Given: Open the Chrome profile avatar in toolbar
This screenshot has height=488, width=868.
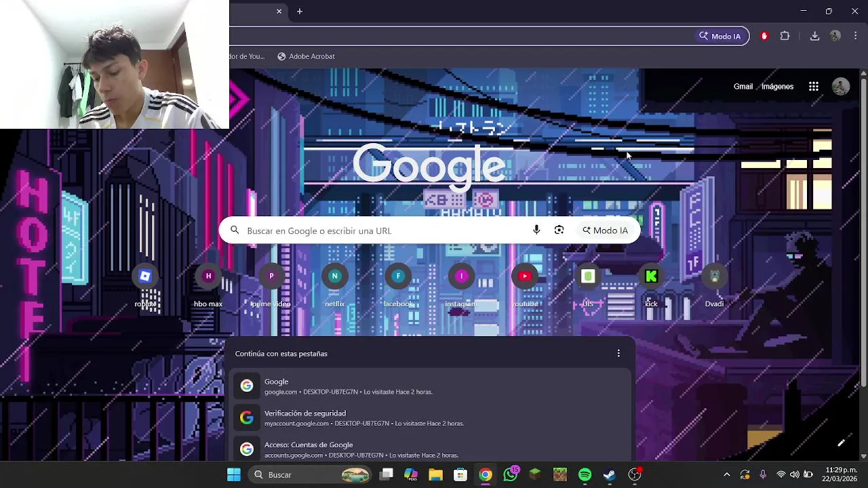Looking at the screenshot, I should (835, 36).
